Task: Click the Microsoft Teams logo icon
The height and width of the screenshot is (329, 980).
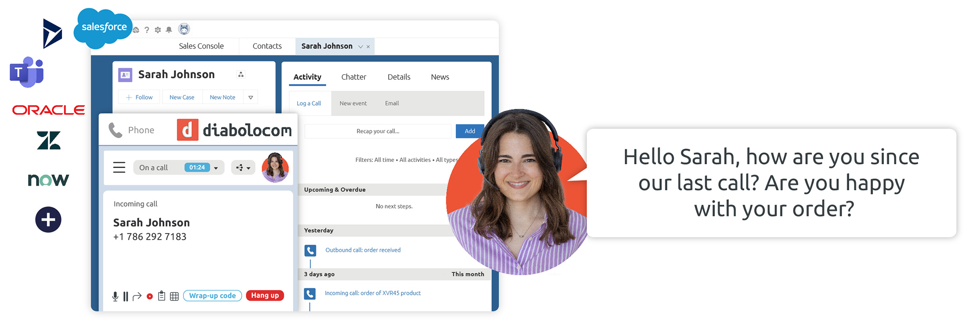Action: click(x=27, y=72)
